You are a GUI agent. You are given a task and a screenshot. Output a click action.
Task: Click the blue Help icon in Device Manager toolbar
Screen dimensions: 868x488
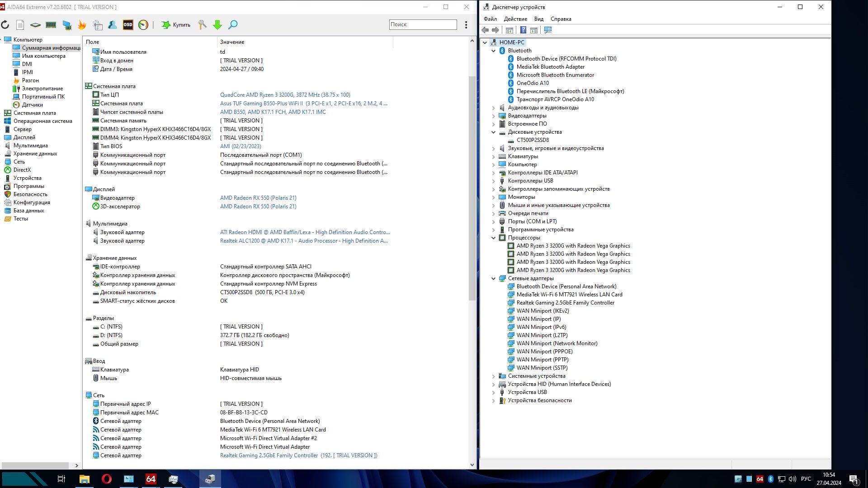tap(523, 30)
